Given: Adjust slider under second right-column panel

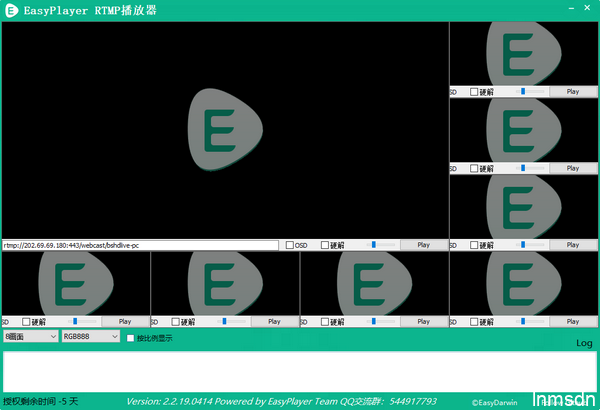Looking at the screenshot, I should tap(530, 168).
